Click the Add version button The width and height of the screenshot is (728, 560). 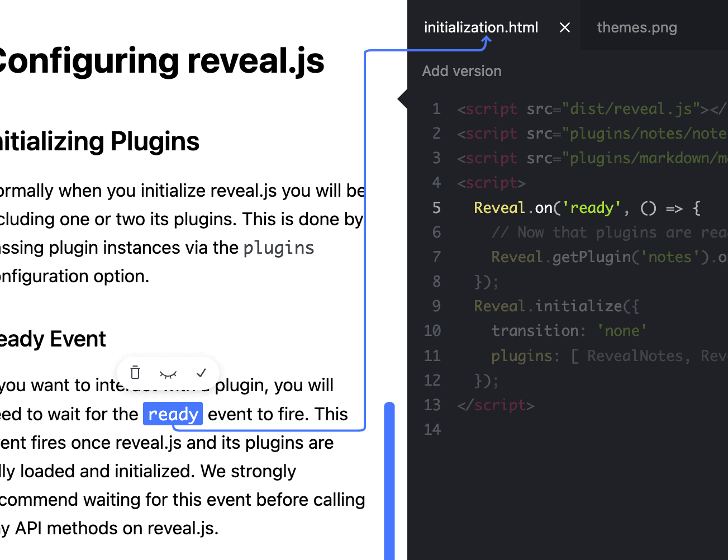(461, 71)
